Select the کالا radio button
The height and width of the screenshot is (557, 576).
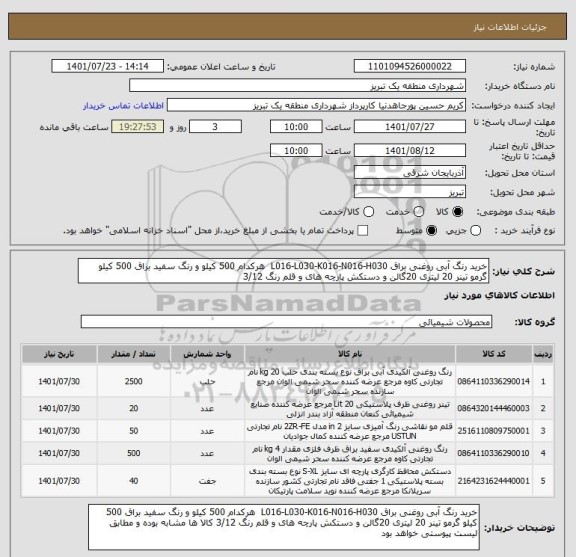point(458,212)
